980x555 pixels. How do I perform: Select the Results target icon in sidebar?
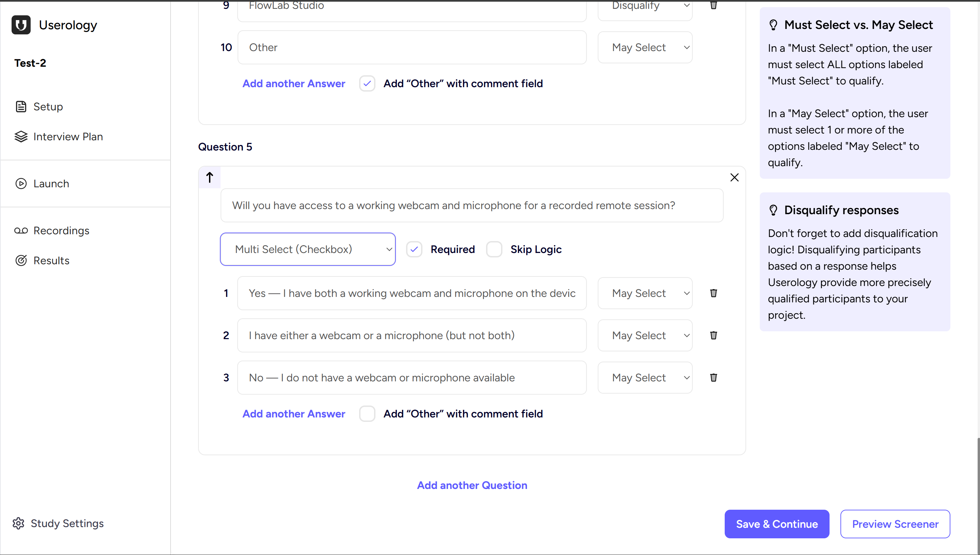click(21, 260)
